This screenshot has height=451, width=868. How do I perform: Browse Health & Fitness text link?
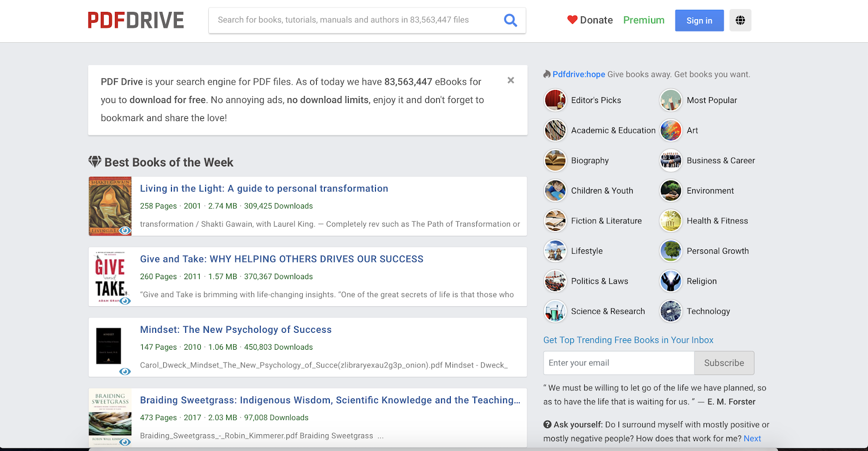point(717,221)
